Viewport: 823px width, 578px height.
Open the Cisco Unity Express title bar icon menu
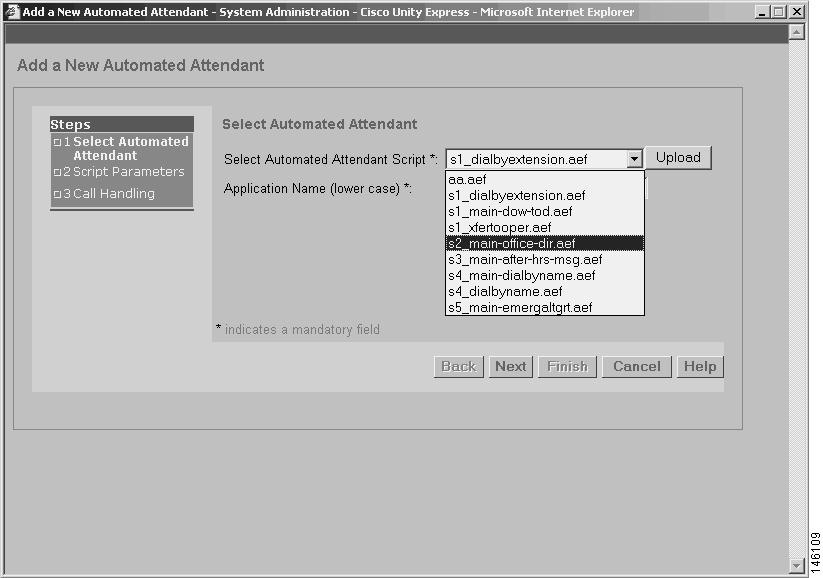(x=10, y=12)
